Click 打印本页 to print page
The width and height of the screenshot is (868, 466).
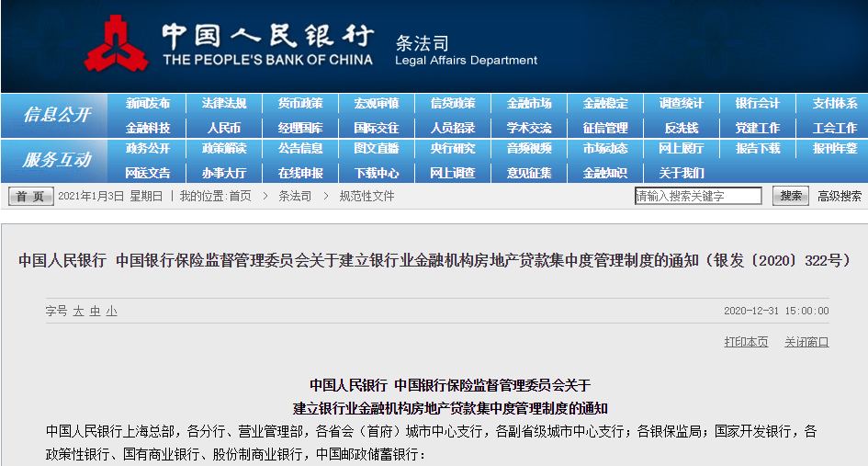coord(746,342)
